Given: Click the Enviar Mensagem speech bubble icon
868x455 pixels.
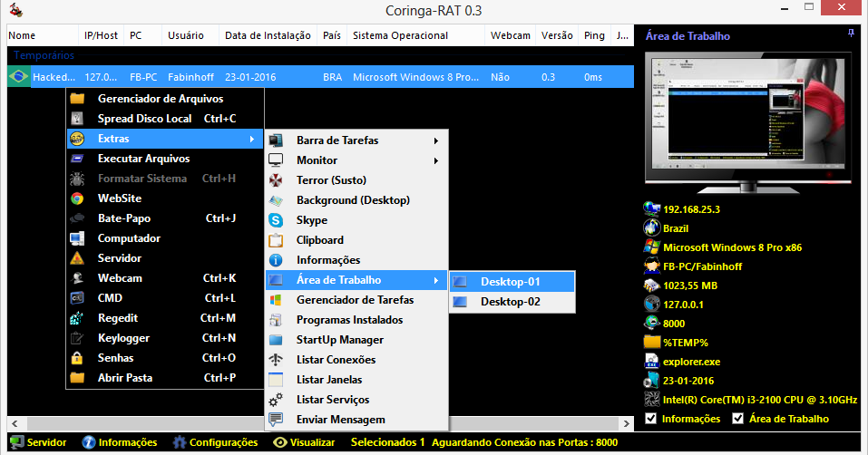Looking at the screenshot, I should point(276,419).
